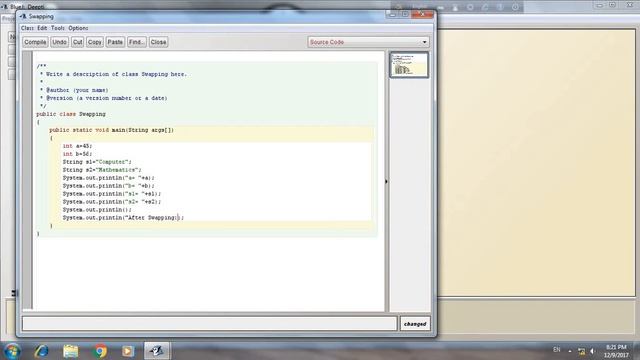
Task: Click the Undo button
Action: point(60,42)
